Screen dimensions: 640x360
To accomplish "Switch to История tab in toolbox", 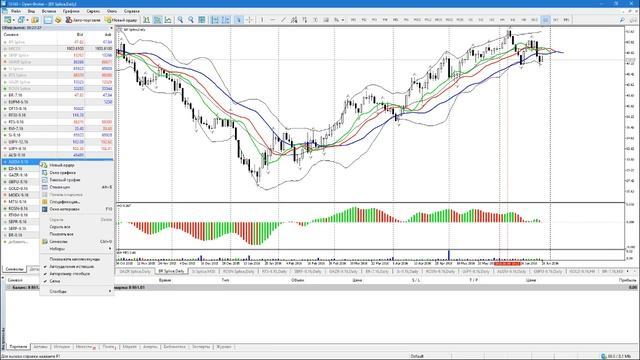I will tap(62, 347).
